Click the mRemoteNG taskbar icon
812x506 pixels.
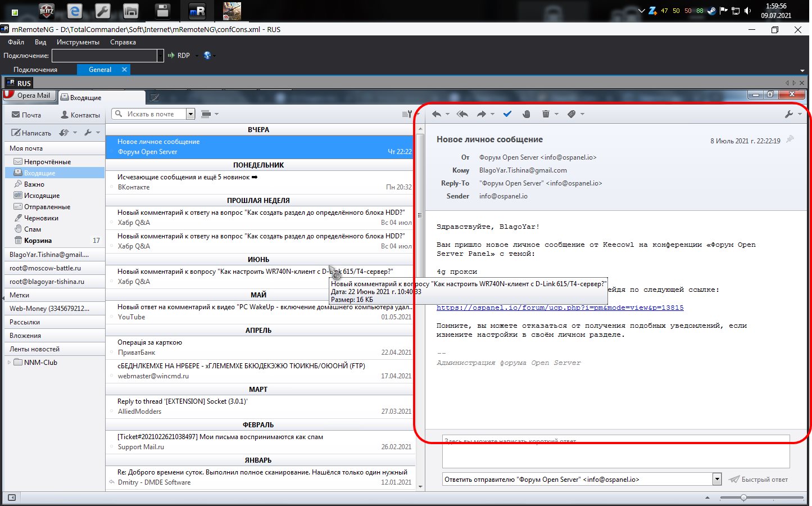pos(197,11)
